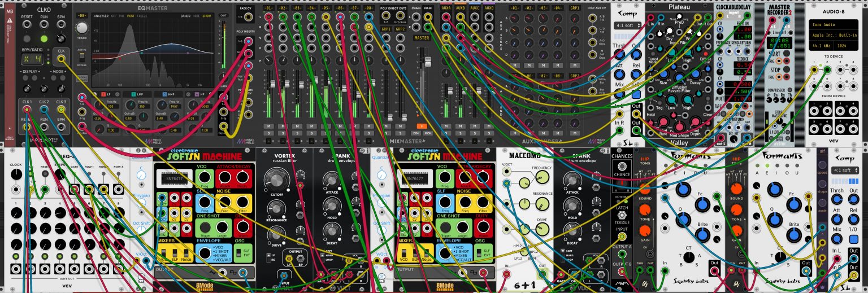Click the Vortex LP output jack
The image size is (868, 293).
[x=288, y=259]
